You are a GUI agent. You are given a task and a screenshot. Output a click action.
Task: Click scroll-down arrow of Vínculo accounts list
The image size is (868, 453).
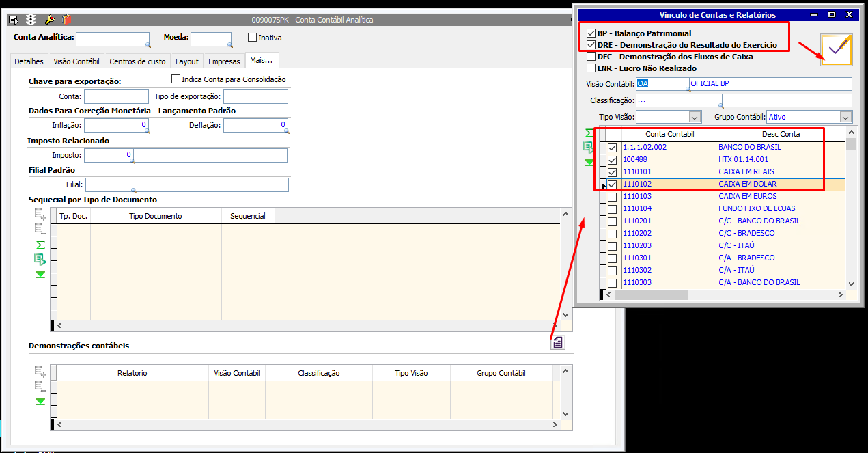[x=851, y=284]
